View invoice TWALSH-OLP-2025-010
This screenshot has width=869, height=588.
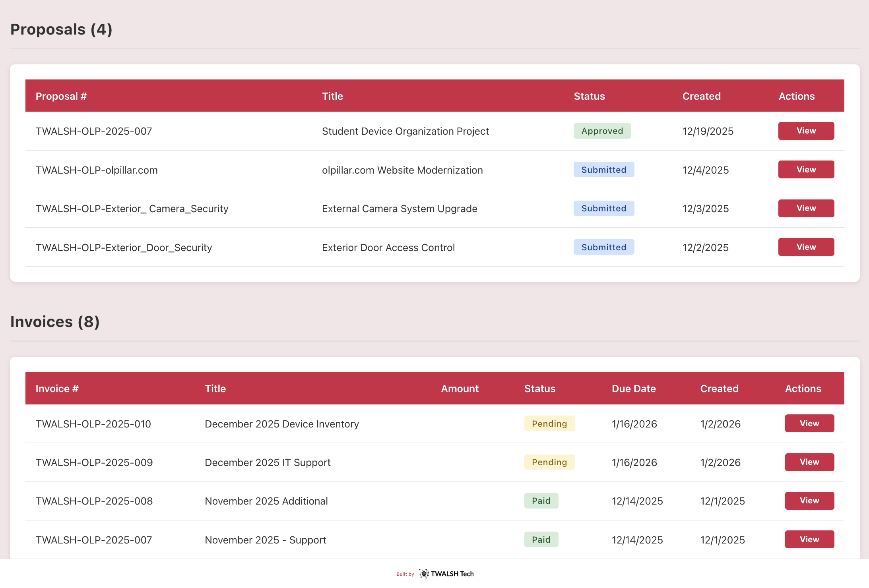click(809, 423)
